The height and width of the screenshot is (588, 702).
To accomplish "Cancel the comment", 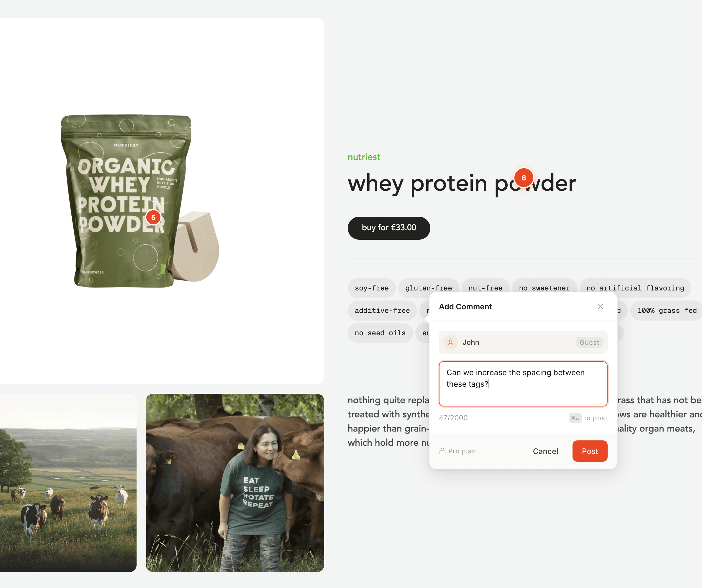I will (545, 451).
